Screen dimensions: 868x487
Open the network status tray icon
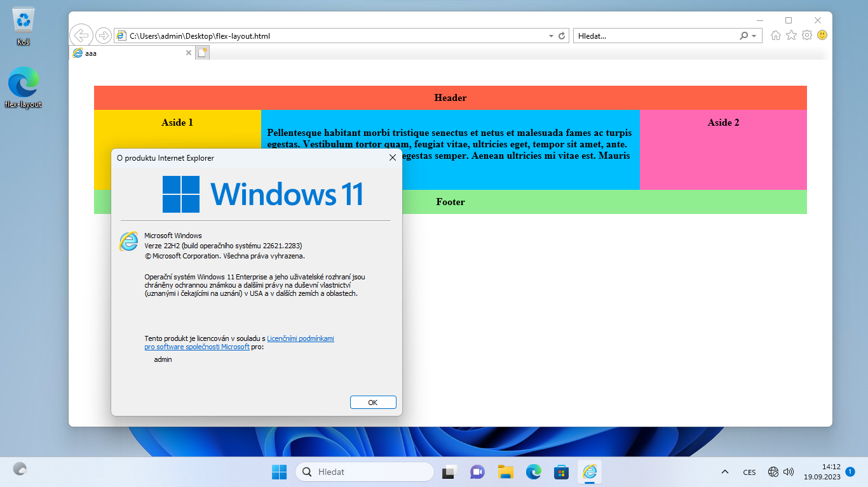[x=773, y=472]
